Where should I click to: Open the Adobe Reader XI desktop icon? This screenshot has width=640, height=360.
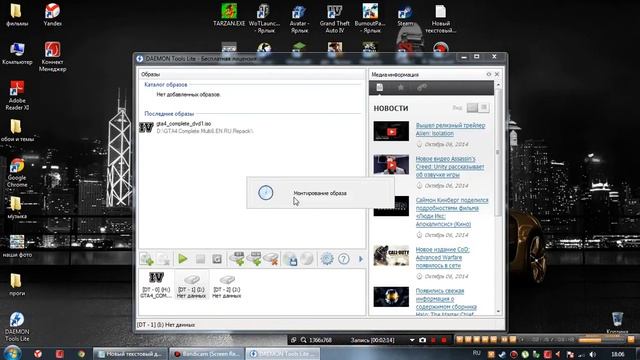point(17,96)
